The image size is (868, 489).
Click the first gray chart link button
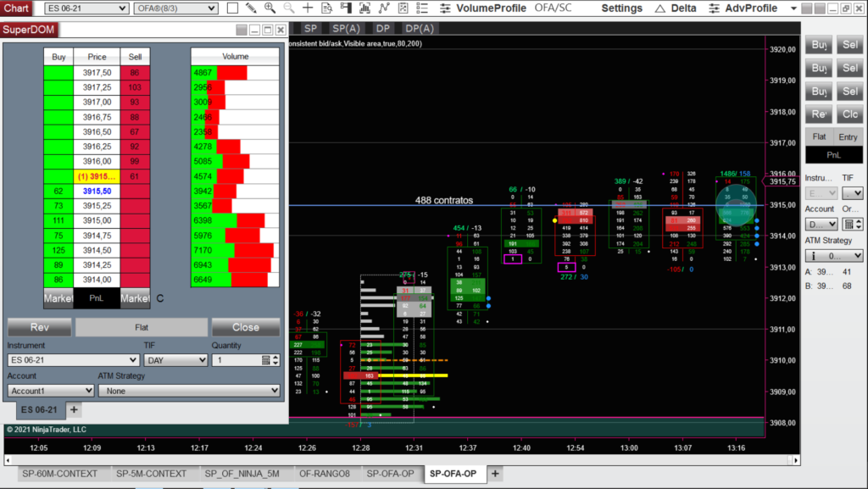coord(807,8)
